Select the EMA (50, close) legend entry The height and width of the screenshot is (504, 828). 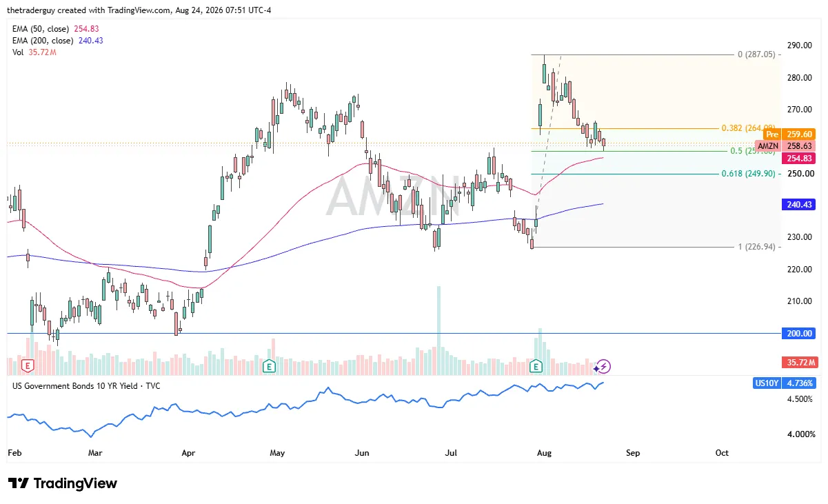pyautogui.click(x=56, y=29)
